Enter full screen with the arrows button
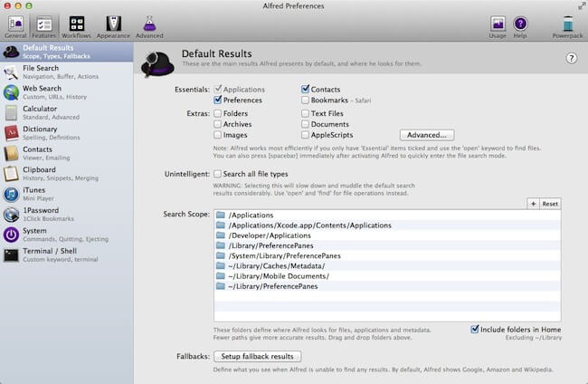The height and width of the screenshot is (384, 588). pos(582,6)
